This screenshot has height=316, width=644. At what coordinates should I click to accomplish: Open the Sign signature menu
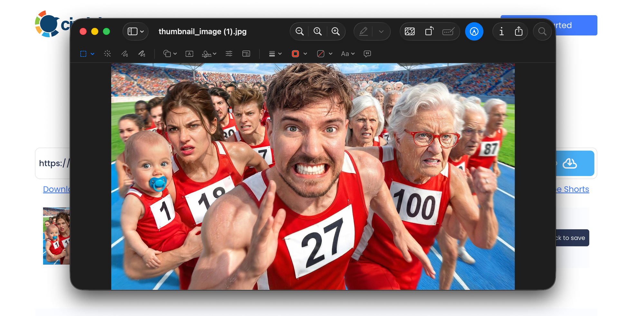pyautogui.click(x=209, y=54)
